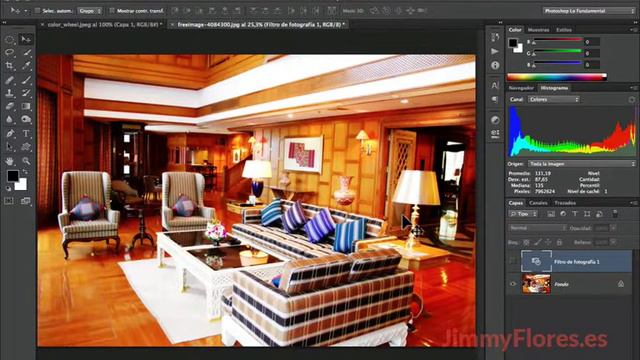Toggle the layer filtering switch
This screenshot has height=360, width=640.
pos(615,213)
